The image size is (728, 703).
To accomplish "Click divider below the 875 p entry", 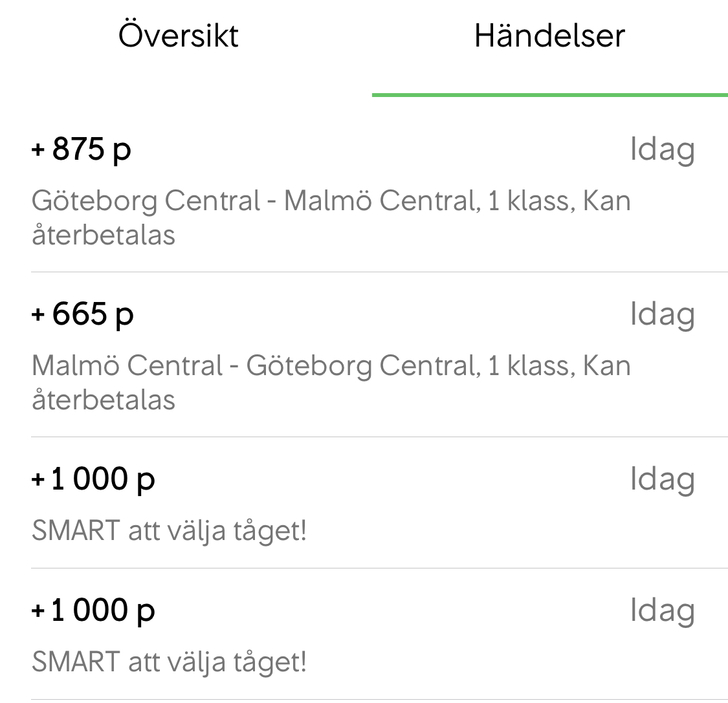I will (x=379, y=272).
